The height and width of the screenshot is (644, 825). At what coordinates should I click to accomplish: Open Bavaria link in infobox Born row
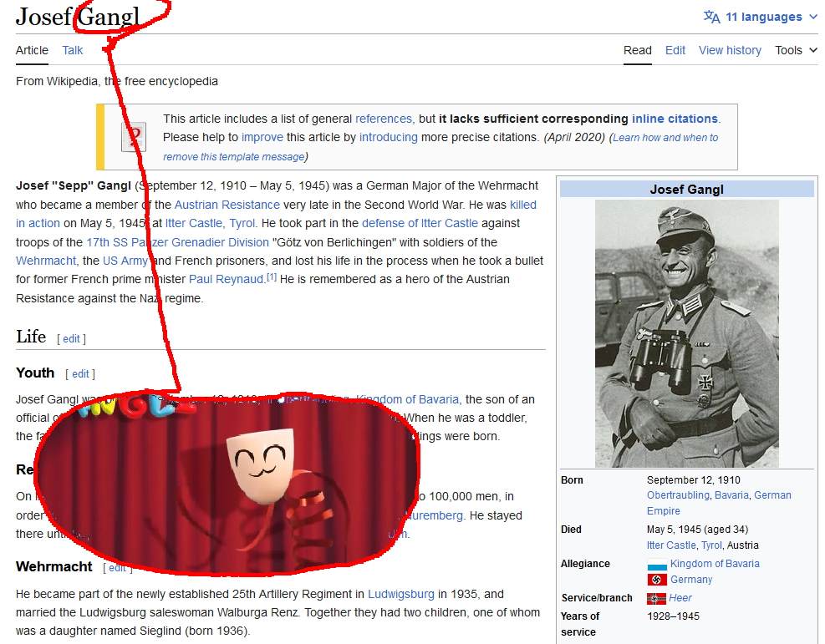pyautogui.click(x=731, y=495)
